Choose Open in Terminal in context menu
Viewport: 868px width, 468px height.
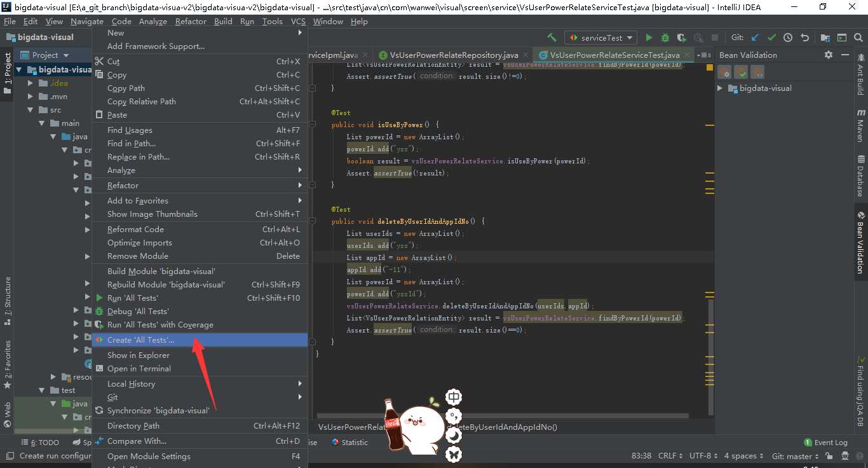(x=200, y=368)
